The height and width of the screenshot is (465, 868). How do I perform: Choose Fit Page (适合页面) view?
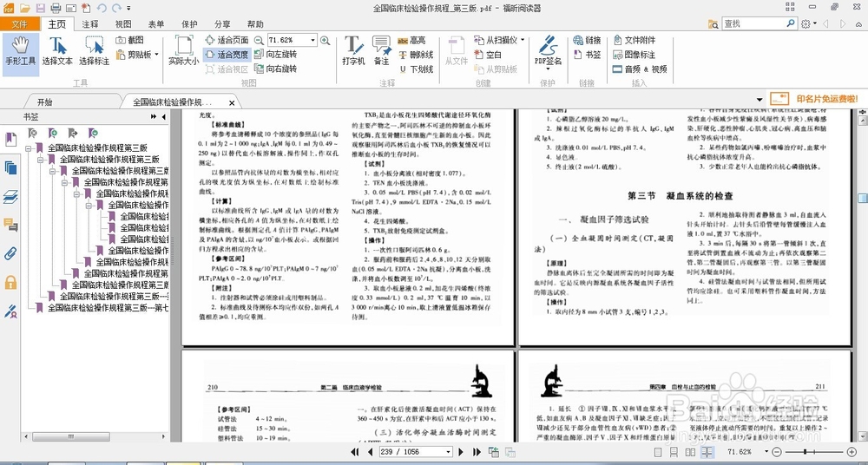[226, 41]
